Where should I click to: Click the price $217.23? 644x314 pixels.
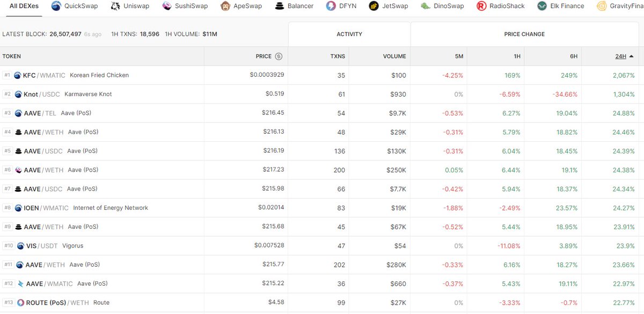[274, 169]
